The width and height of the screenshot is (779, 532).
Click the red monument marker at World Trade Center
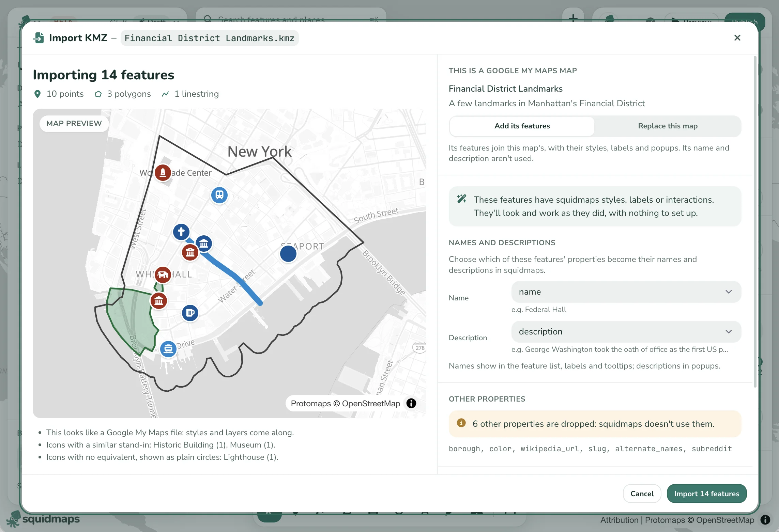[163, 173]
